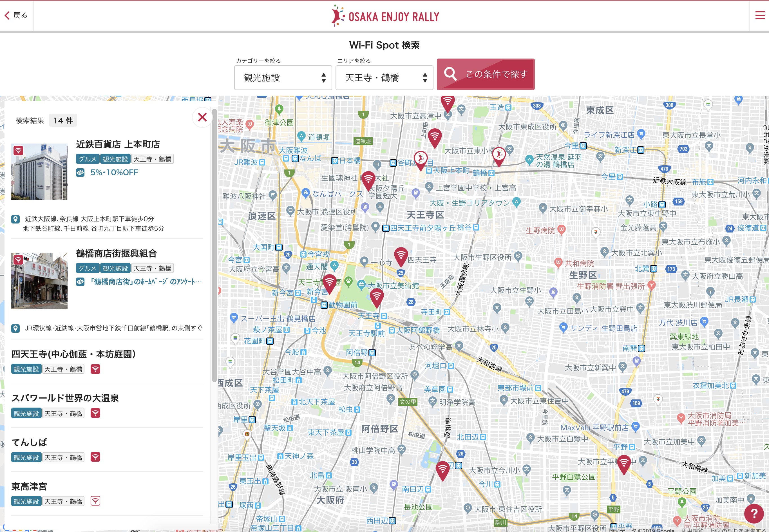The image size is (769, 532).
Task: Go back with the 戻る button
Action: pyautogui.click(x=16, y=15)
